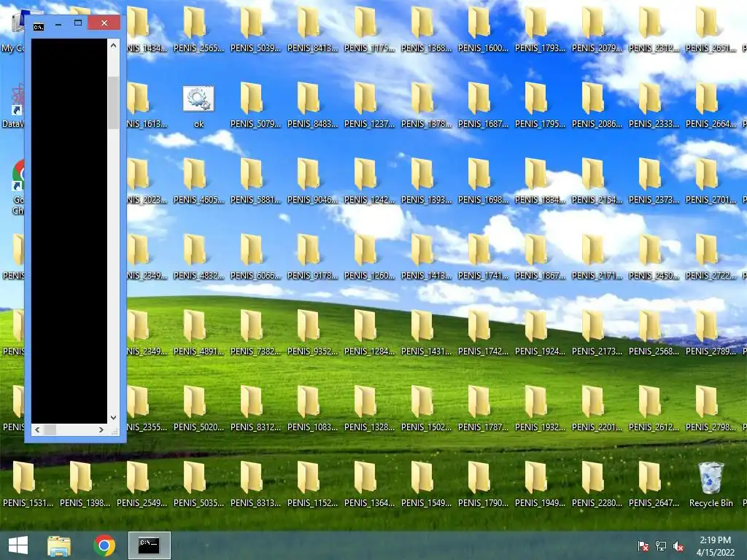The height and width of the screenshot is (560, 747).
Task: Select folder PENIS_2568 on the desktop
Action: [654, 332]
